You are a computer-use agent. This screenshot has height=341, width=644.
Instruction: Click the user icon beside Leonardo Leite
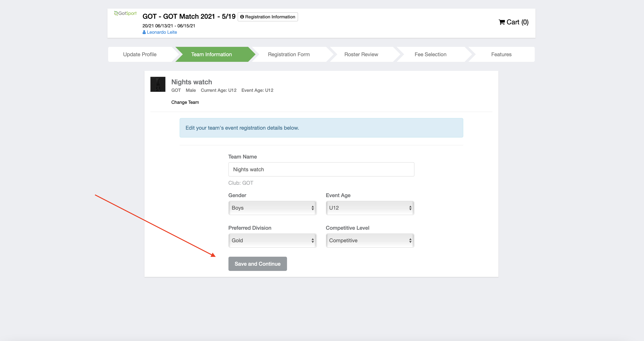point(144,32)
